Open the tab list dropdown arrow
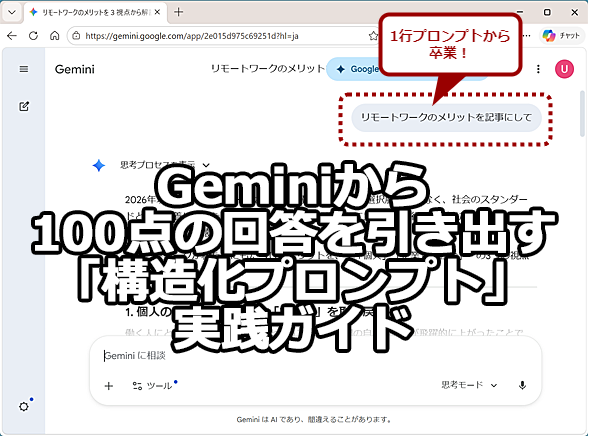The height and width of the screenshot is (437, 589). pyautogui.click(x=12, y=12)
